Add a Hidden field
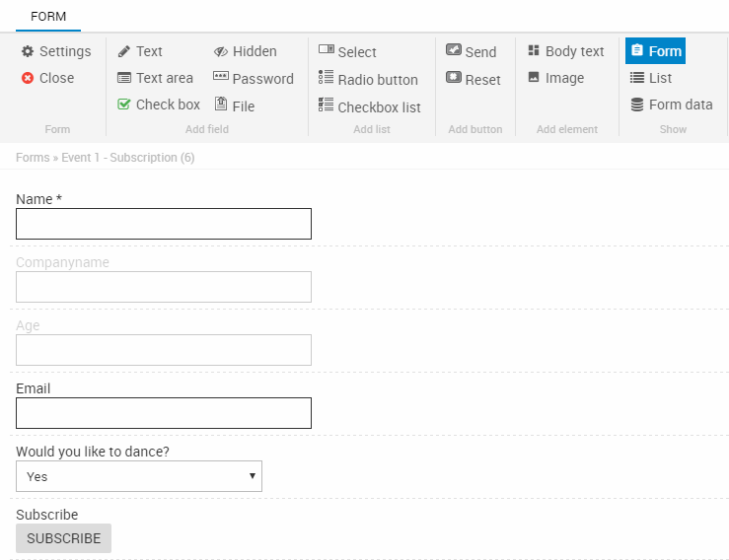Image resolution: width=729 pixels, height=560 pixels. (x=245, y=51)
